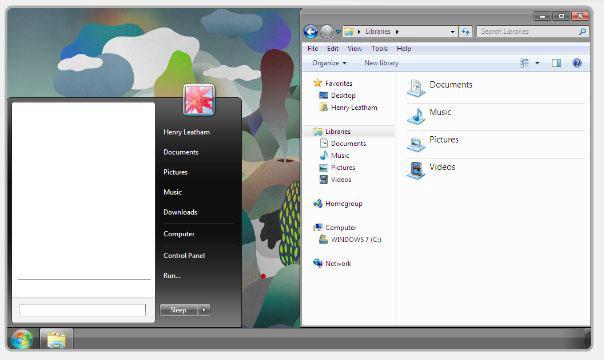Open the Videos library icon in file list

416,171
